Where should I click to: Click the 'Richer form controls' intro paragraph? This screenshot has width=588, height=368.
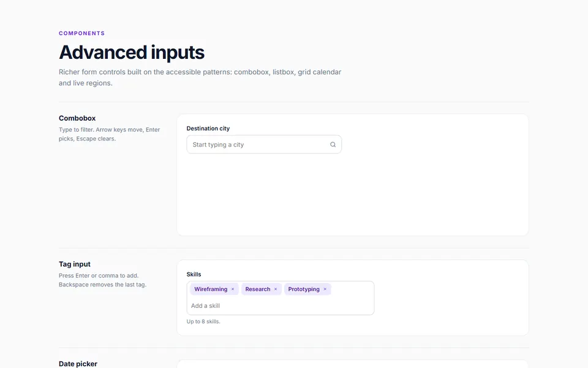coord(200,77)
